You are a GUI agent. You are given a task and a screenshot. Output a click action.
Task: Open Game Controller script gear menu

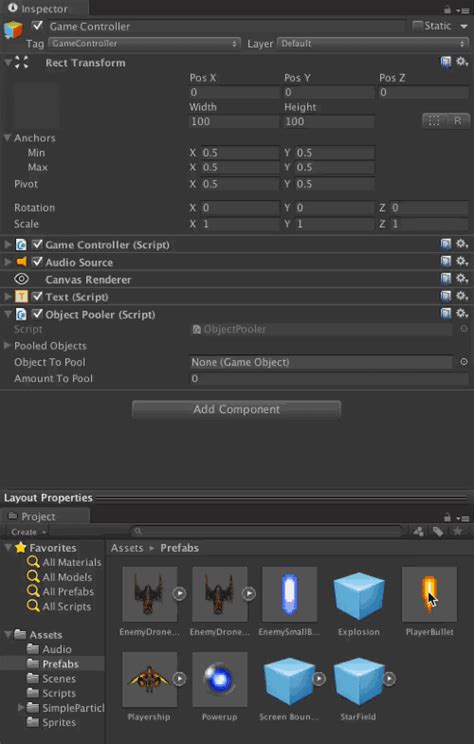tap(462, 244)
